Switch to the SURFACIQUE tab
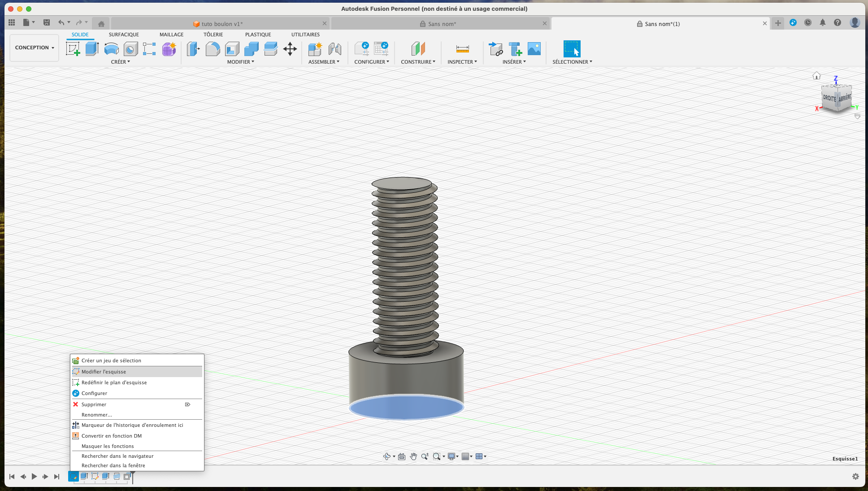Screen dimensions: 868x491 coord(124,35)
